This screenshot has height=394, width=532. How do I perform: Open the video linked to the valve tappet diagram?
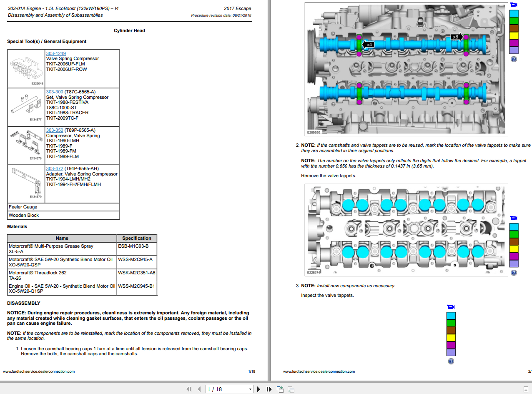tap(513, 218)
